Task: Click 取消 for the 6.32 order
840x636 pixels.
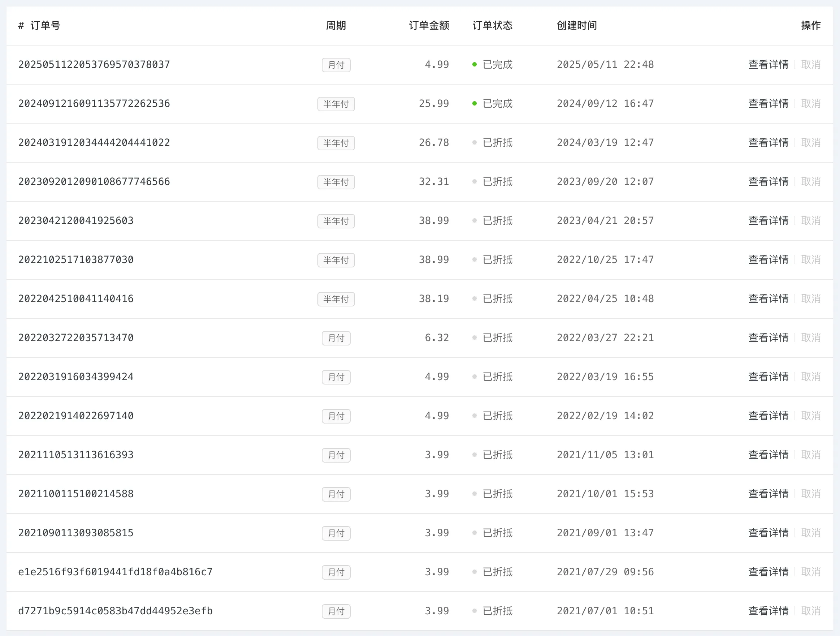Action: point(810,338)
